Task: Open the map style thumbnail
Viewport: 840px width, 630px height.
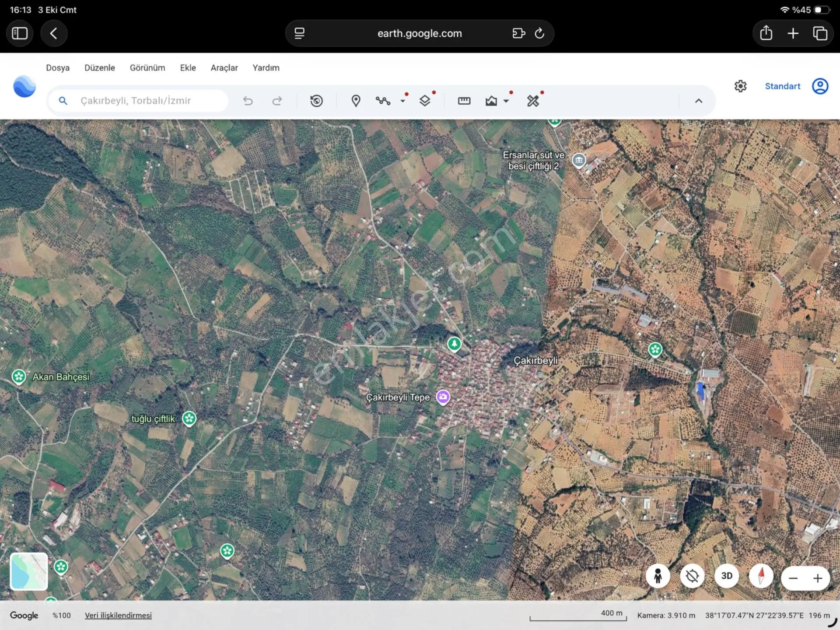Action: pyautogui.click(x=29, y=572)
